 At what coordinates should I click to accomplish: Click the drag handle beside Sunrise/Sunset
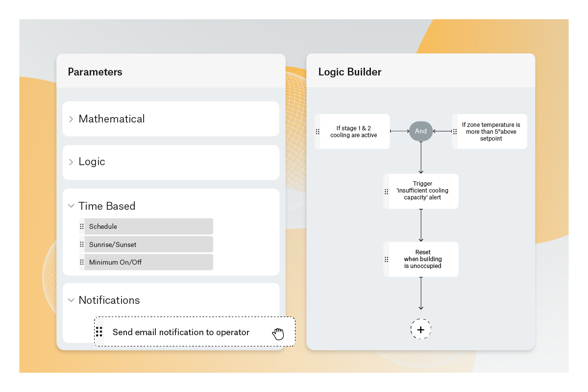[x=82, y=244]
